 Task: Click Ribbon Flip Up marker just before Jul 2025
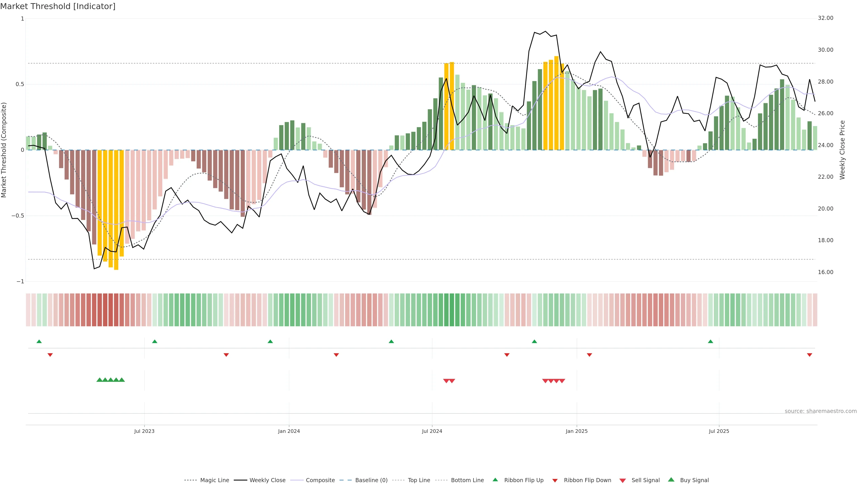pos(711,342)
